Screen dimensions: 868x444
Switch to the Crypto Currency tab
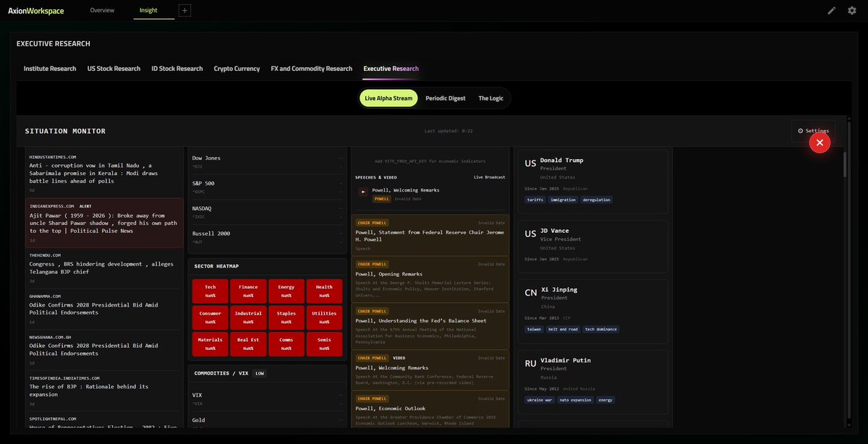pos(237,69)
